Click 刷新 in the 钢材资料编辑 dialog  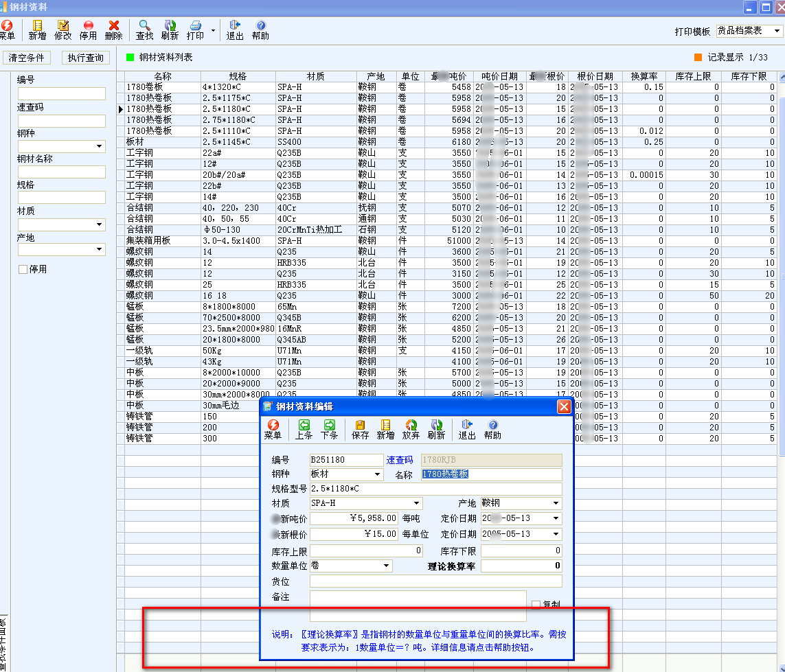[x=437, y=430]
